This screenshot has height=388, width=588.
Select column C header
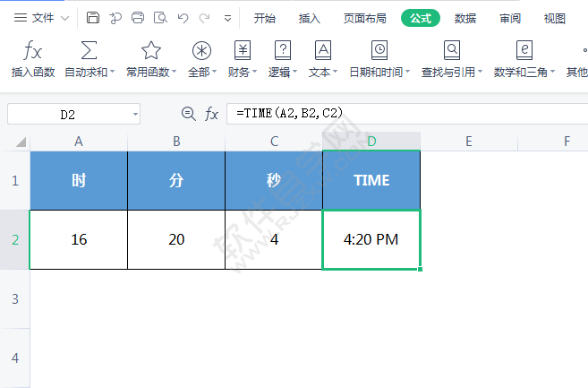(x=274, y=142)
